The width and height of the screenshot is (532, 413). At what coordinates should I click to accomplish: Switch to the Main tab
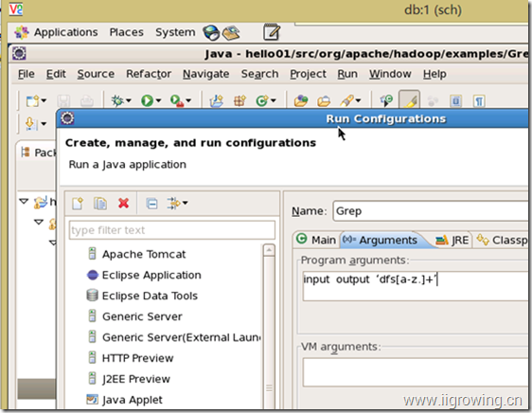[x=316, y=240]
